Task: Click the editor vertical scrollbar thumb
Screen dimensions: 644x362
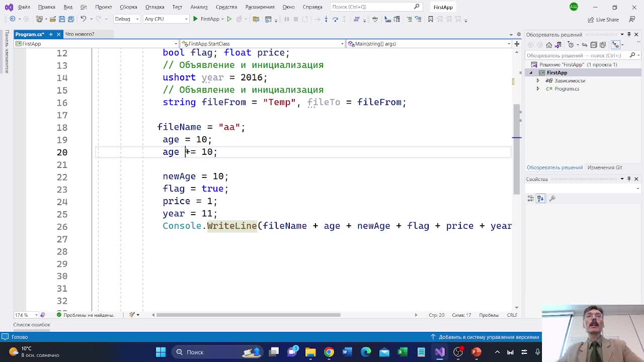Action: [516, 149]
